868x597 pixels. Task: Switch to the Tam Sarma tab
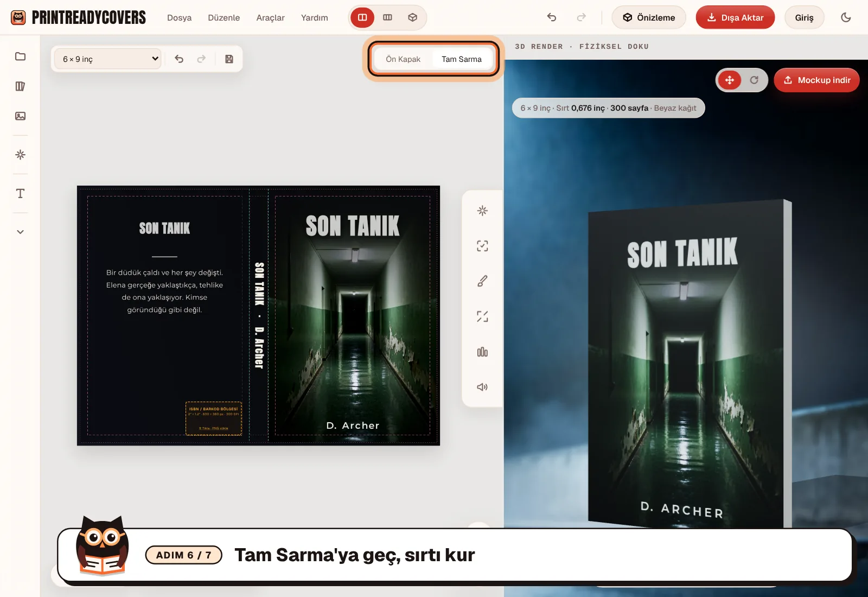pos(462,59)
